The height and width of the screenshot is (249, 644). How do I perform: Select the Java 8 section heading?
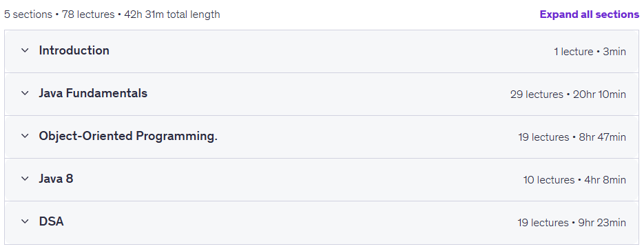[x=56, y=179]
